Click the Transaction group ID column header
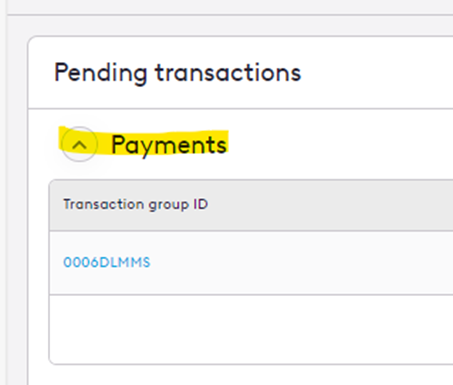The height and width of the screenshot is (385, 453). click(x=136, y=204)
